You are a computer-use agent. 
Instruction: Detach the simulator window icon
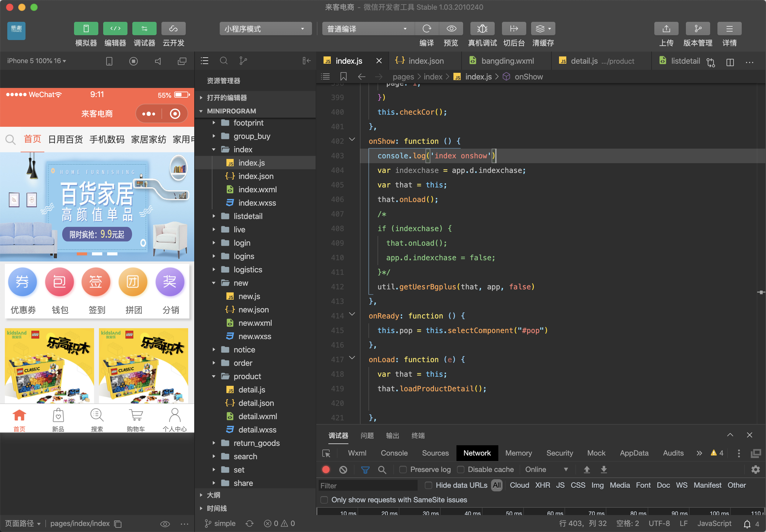[182, 61]
